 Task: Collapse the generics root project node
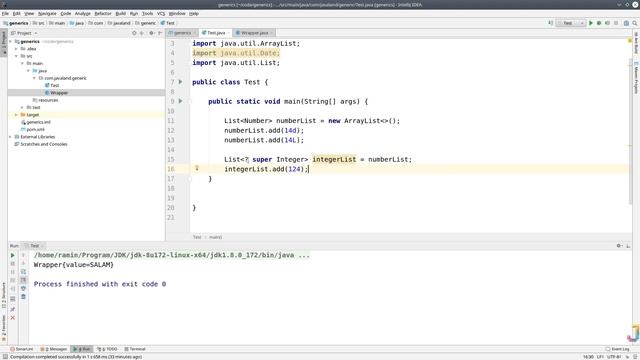(11, 42)
